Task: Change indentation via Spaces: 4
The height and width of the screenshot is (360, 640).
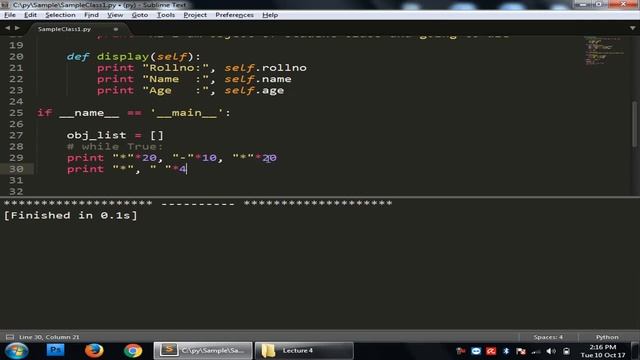Action: 548,337
